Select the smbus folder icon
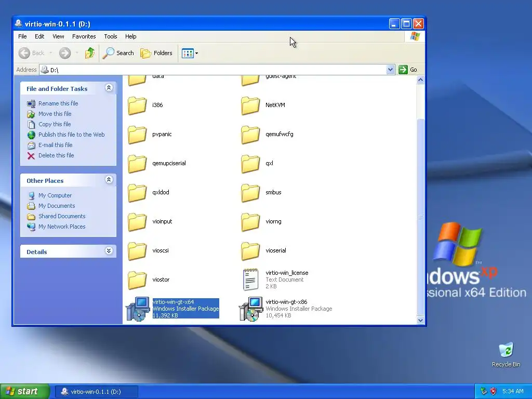532x399 pixels. [x=250, y=192]
